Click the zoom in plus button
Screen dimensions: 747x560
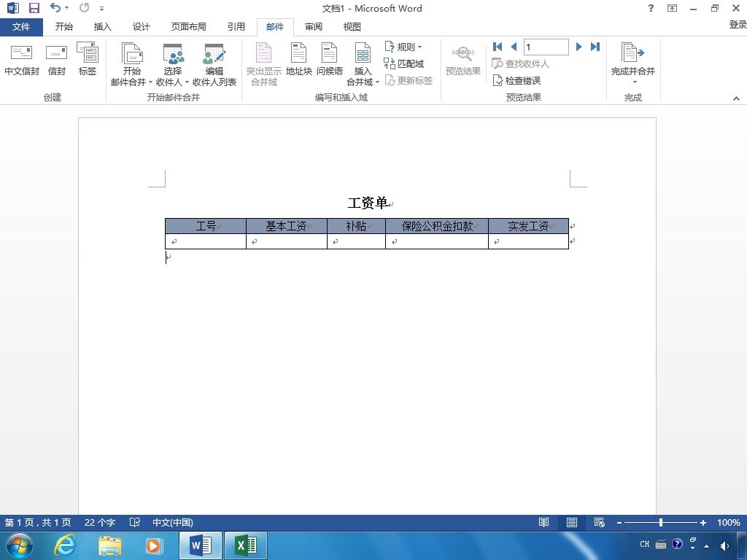click(x=703, y=522)
